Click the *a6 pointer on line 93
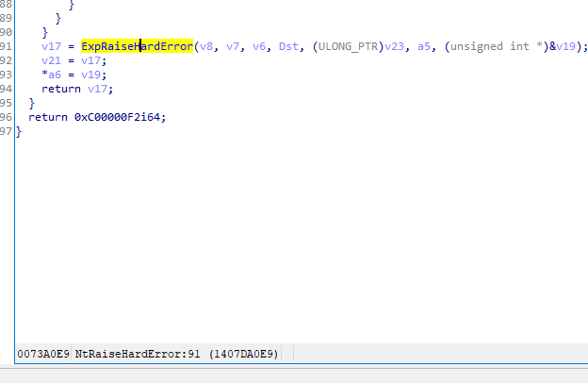588x383 pixels. (x=51, y=75)
